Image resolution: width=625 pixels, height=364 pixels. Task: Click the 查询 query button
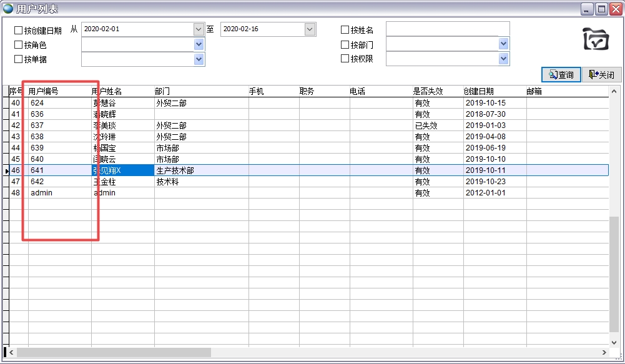point(562,74)
